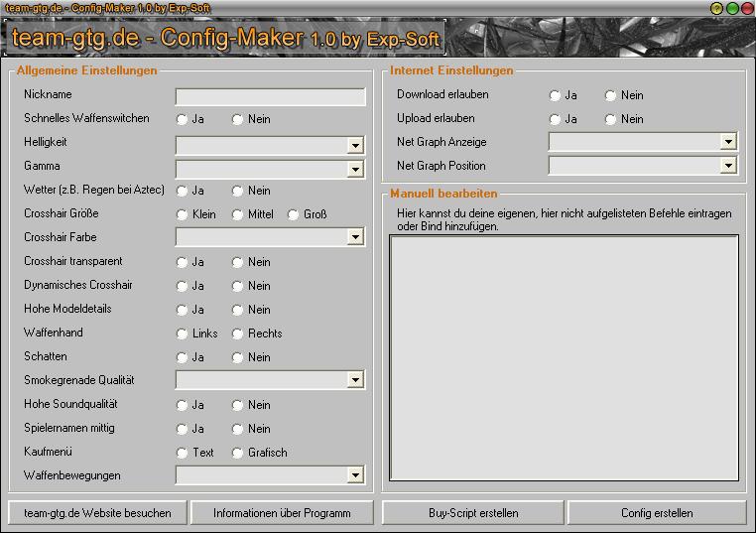The image size is (756, 533).
Task: Expand Smokegrenade Qualität dropdown
Action: pos(355,380)
